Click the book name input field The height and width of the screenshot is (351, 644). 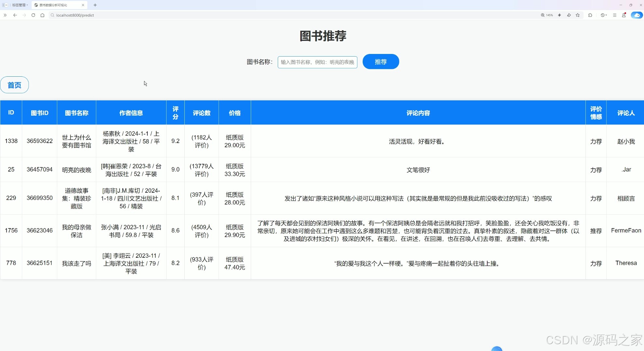[x=317, y=62]
